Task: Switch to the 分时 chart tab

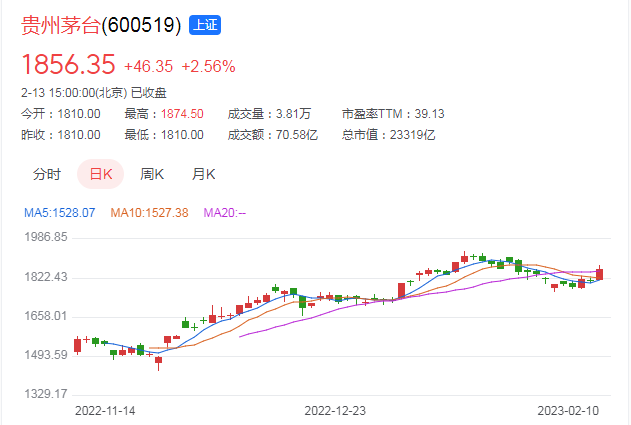Action: pyautogui.click(x=47, y=174)
